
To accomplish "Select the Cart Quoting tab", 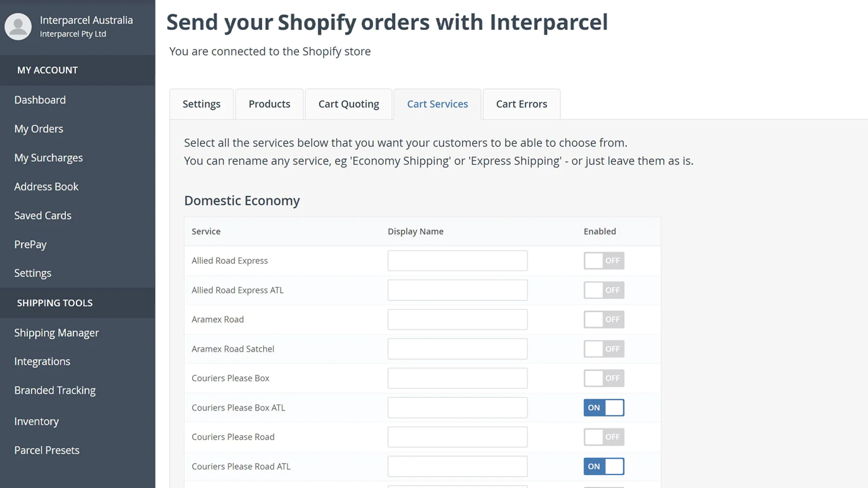I will (348, 104).
